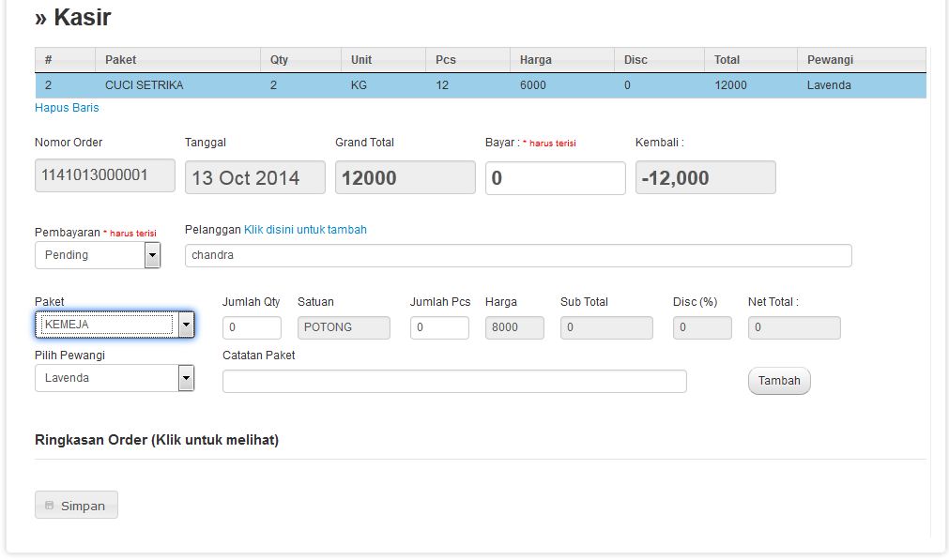
Task: Click the Jumlah Qty input field
Action: click(x=252, y=327)
